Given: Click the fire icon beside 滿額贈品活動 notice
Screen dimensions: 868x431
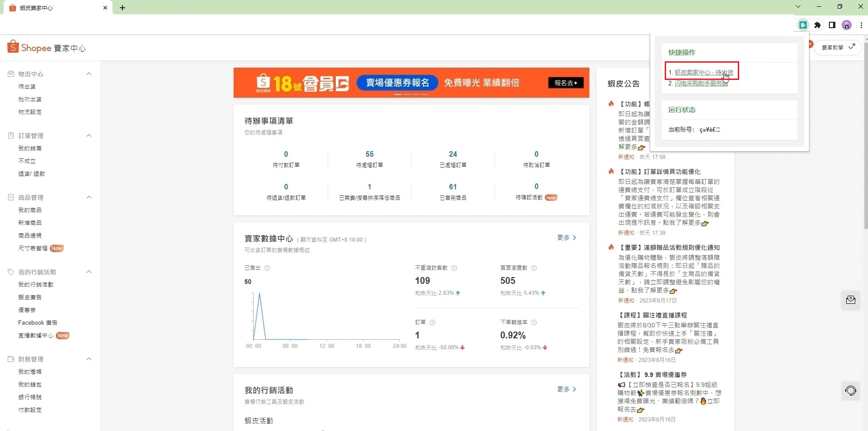Looking at the screenshot, I should [611, 247].
